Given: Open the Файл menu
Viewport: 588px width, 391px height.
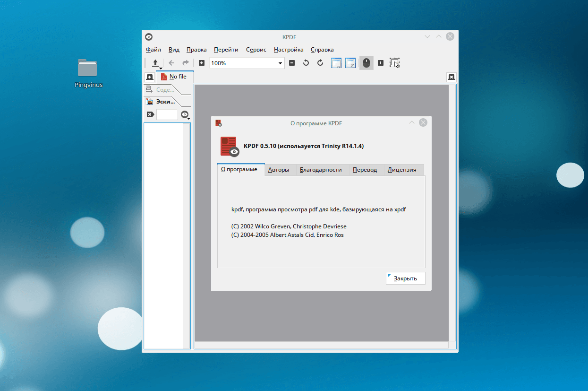Looking at the screenshot, I should click(153, 50).
